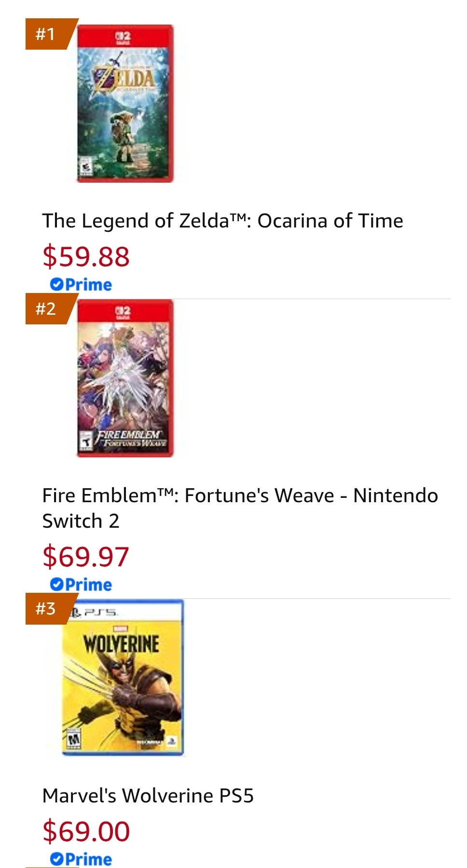The width and height of the screenshot is (467, 868).
Task: Click the $69.97 price
Action: (86, 557)
